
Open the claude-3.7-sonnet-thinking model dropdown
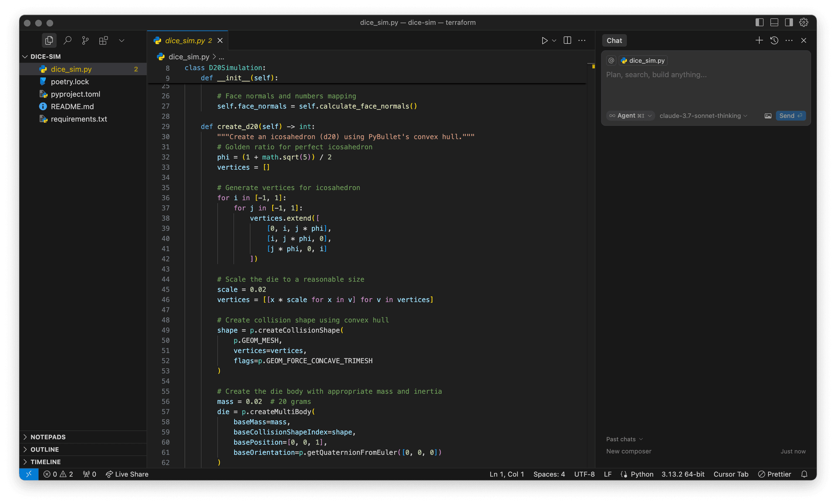point(703,116)
